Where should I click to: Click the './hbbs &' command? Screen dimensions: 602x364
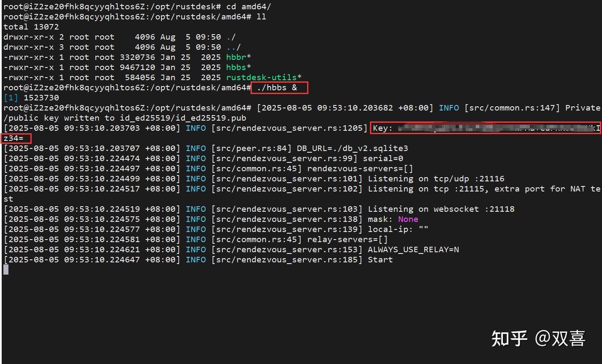click(x=277, y=88)
